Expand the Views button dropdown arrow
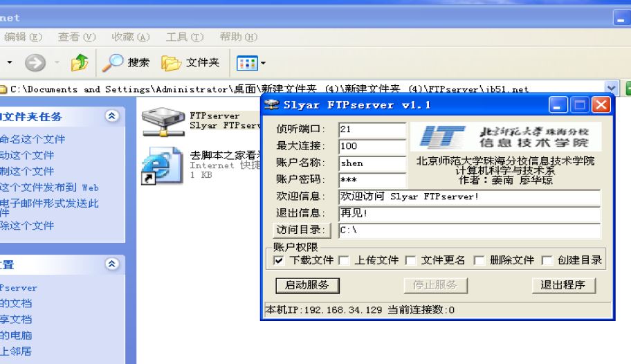Image resolution: width=631 pixels, height=364 pixels. coord(263,63)
